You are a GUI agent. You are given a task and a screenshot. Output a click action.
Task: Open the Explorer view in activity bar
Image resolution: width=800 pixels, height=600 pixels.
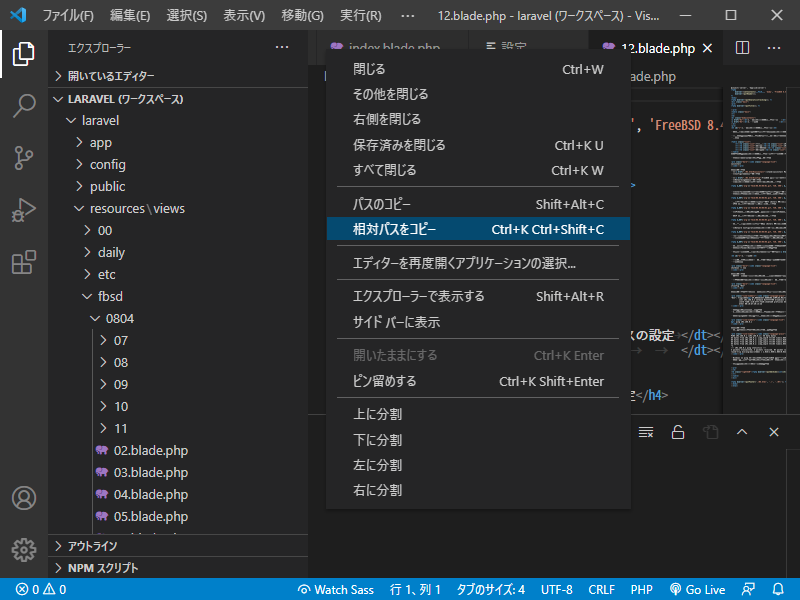(x=24, y=55)
